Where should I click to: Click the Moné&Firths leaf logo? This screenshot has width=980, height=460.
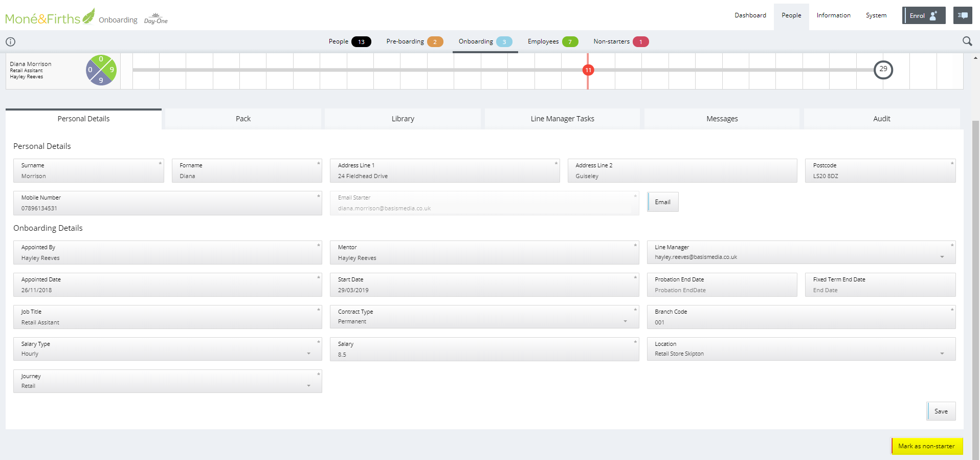coord(50,17)
